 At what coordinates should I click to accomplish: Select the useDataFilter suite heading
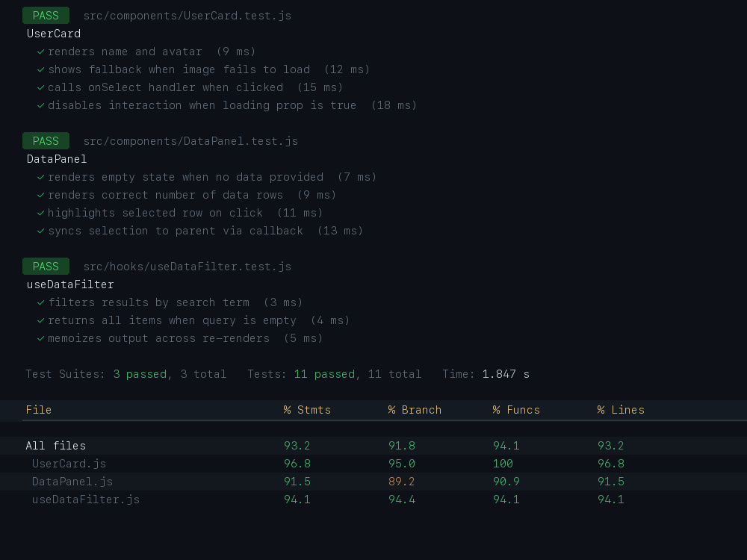tap(70, 284)
